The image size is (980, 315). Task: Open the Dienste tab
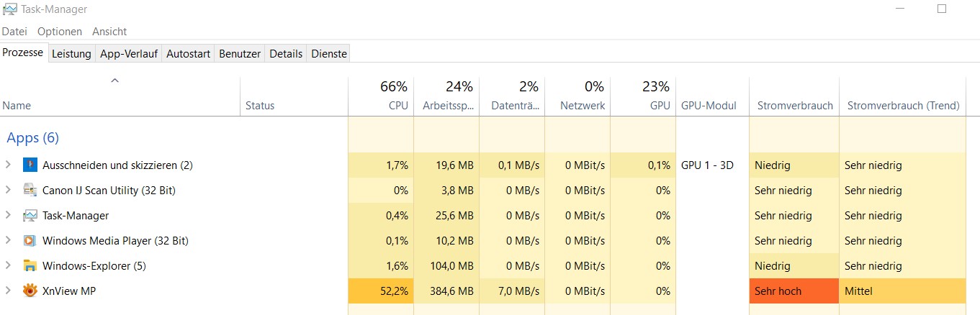[x=329, y=54]
